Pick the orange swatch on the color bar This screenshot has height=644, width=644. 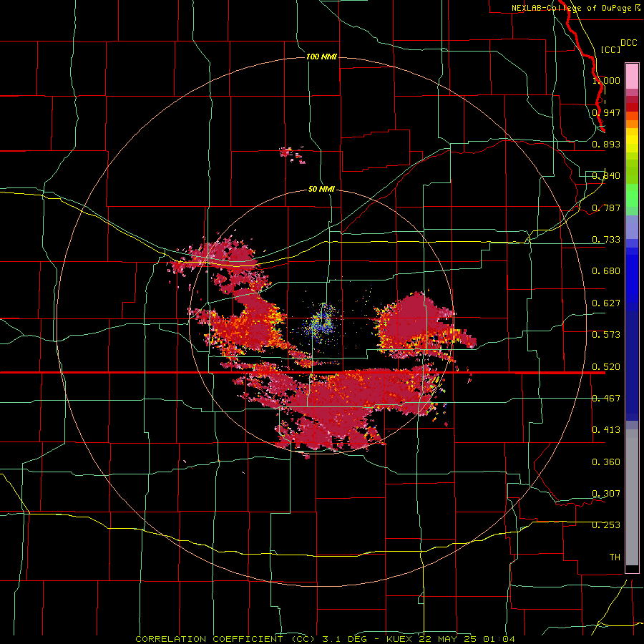[x=632, y=124]
